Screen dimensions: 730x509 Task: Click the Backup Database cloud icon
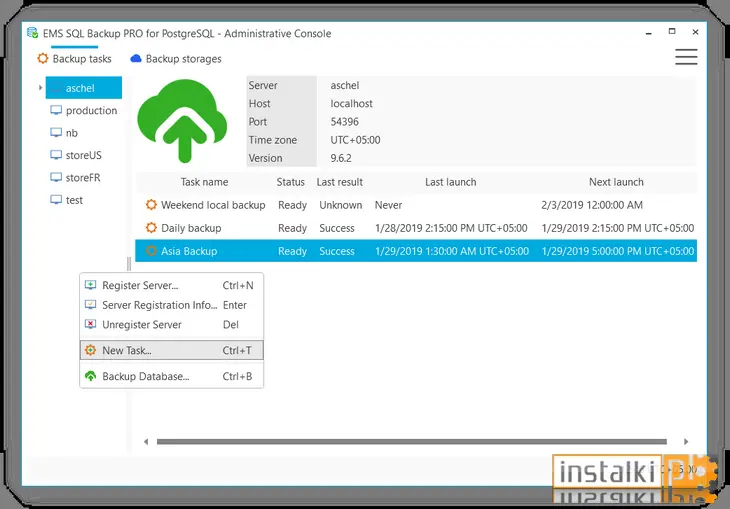tap(90, 376)
